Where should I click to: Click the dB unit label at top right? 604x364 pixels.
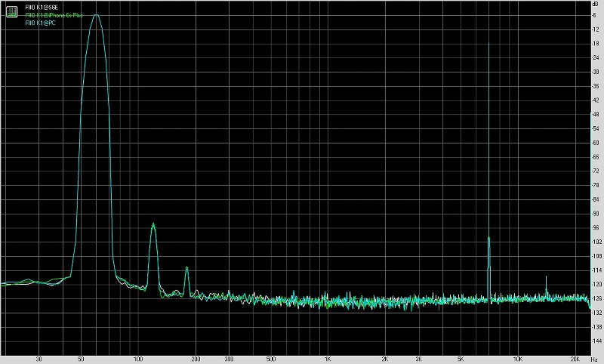(595, 5)
